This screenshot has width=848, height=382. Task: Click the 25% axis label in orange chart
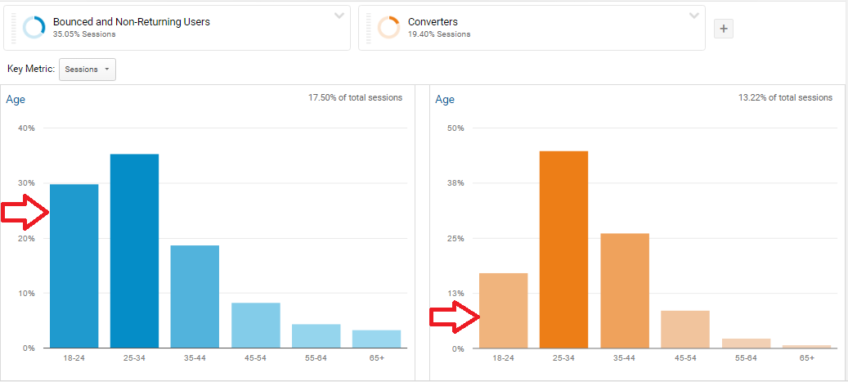457,238
